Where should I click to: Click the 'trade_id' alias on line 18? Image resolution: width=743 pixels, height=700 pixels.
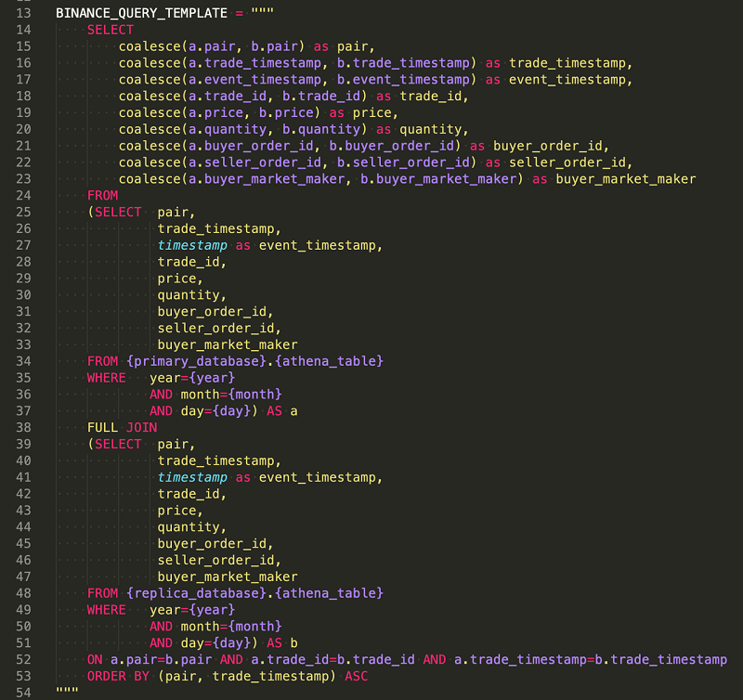point(431,97)
